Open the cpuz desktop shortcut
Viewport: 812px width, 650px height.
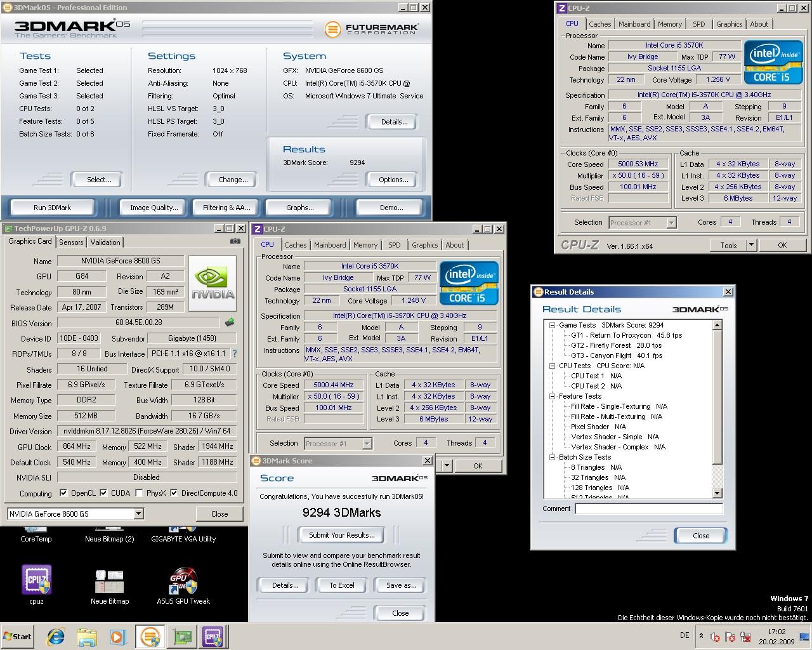[x=36, y=585]
